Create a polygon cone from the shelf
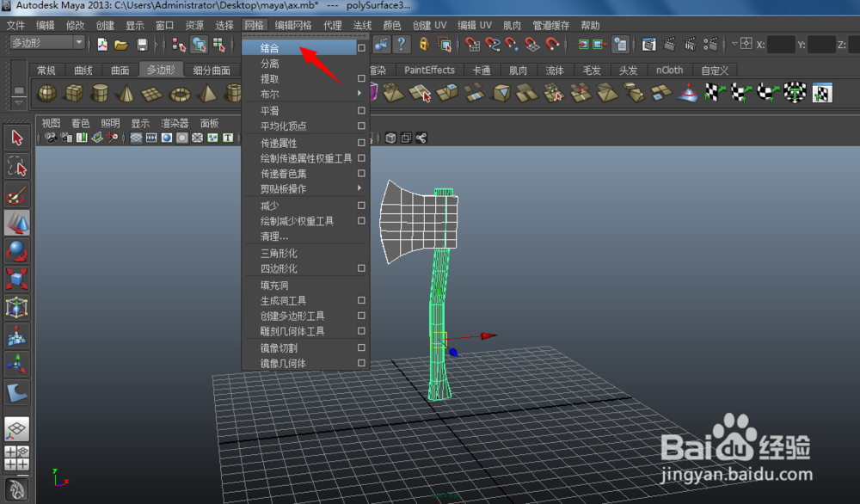The image size is (860, 504). [126, 93]
